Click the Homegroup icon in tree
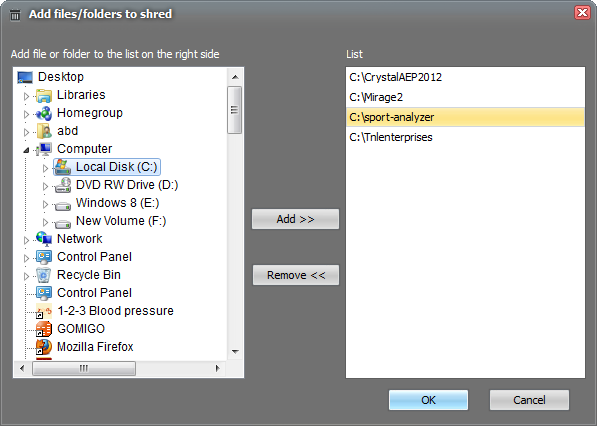The height and width of the screenshot is (426, 597). pyautogui.click(x=44, y=113)
